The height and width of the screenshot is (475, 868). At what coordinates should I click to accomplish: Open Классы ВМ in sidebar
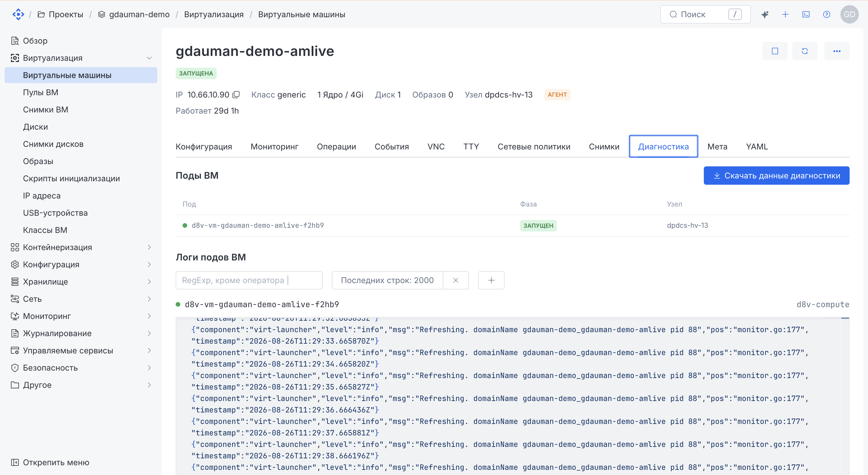click(81, 230)
